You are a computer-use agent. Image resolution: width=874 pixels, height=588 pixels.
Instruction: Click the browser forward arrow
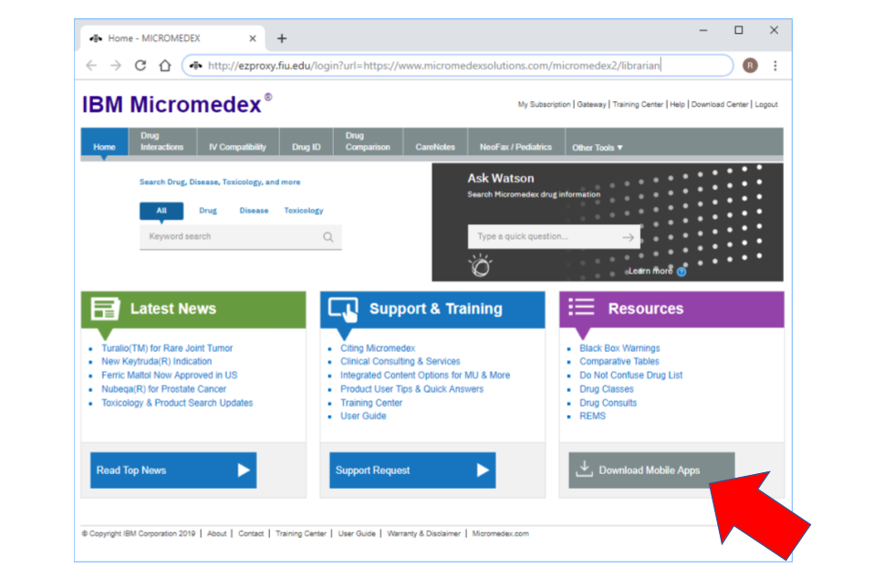click(116, 66)
